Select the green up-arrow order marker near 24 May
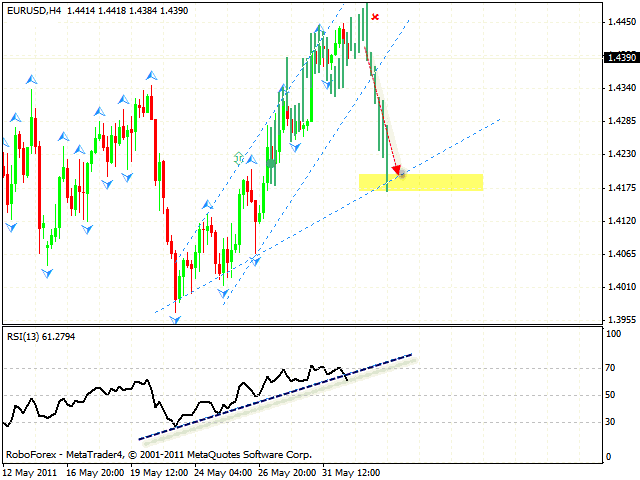The height and width of the screenshot is (480, 640). (x=239, y=158)
